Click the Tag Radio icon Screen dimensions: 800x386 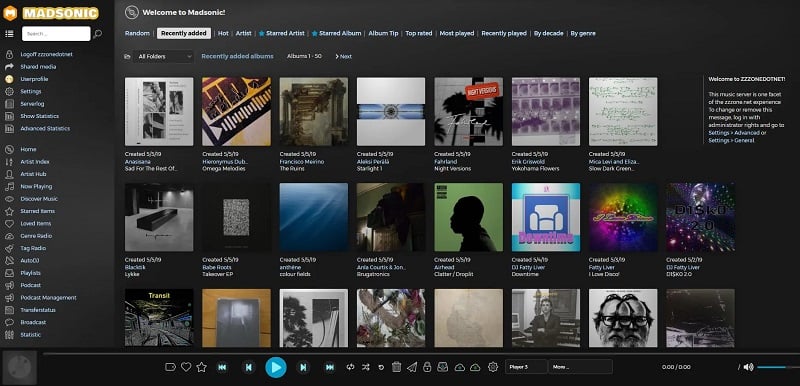click(x=9, y=248)
